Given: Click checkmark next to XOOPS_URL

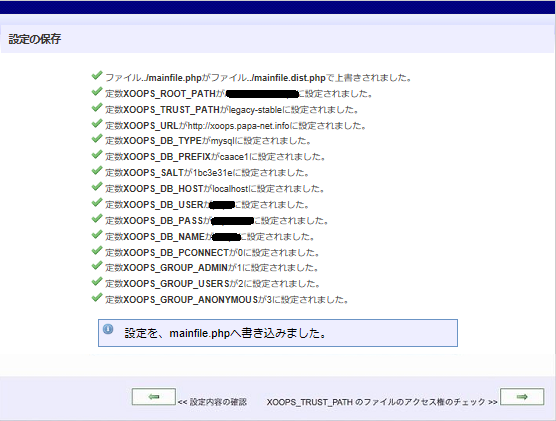Looking at the screenshot, I should click(x=97, y=123).
